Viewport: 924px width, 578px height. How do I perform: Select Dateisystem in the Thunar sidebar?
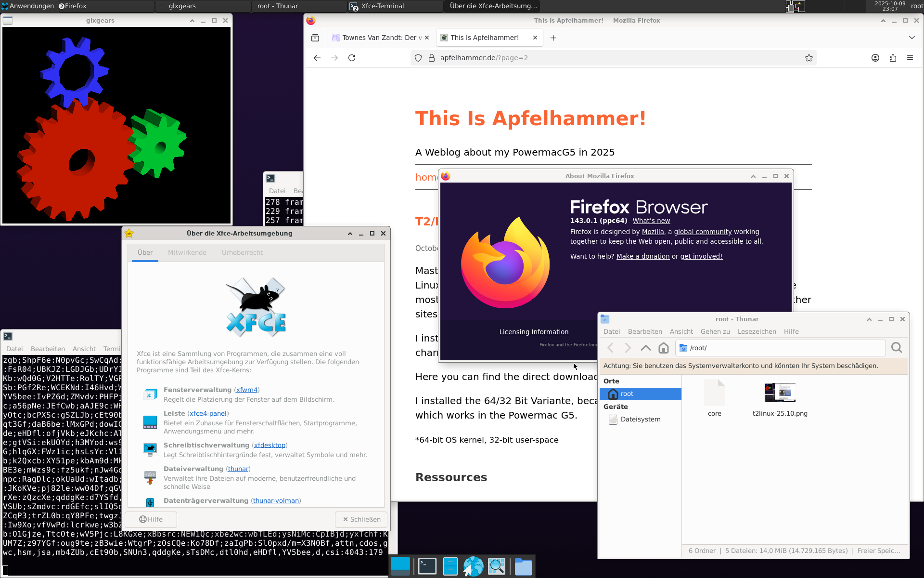[640, 419]
